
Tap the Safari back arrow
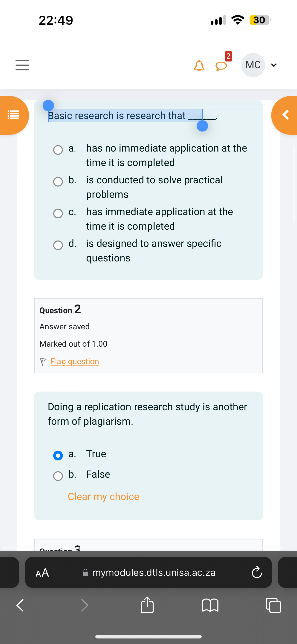[20, 605]
